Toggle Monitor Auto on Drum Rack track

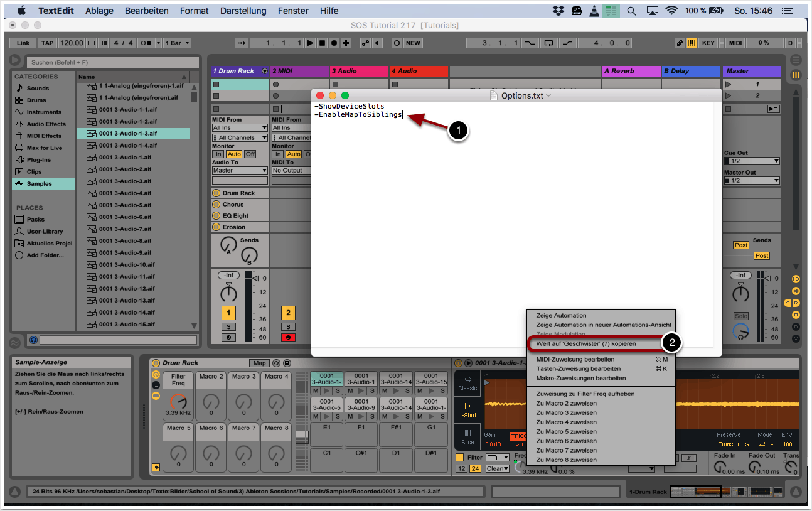tap(234, 154)
